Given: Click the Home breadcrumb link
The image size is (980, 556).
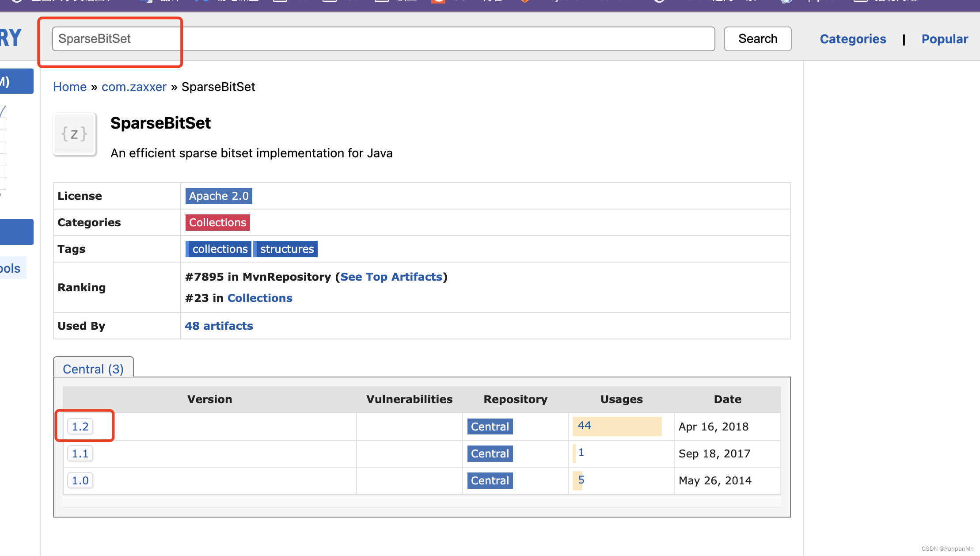Looking at the screenshot, I should click(x=68, y=86).
